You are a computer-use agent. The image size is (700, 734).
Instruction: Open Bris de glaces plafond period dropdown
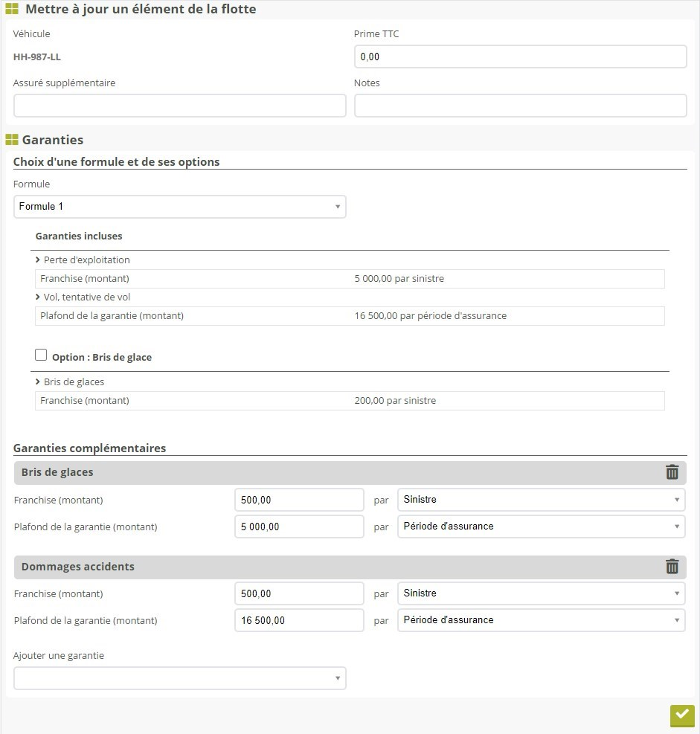click(x=541, y=527)
